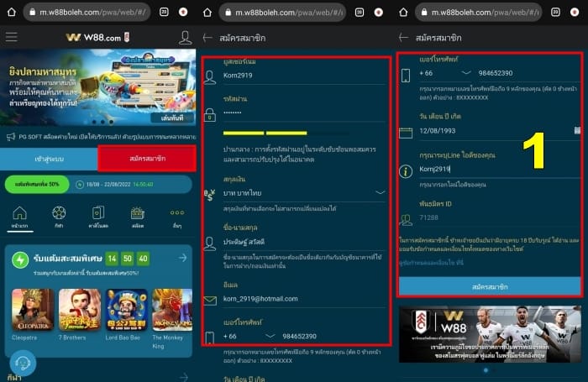Screen dimensions: 588x382
Task: Open the tab counter on the left screen
Action: click(x=164, y=12)
